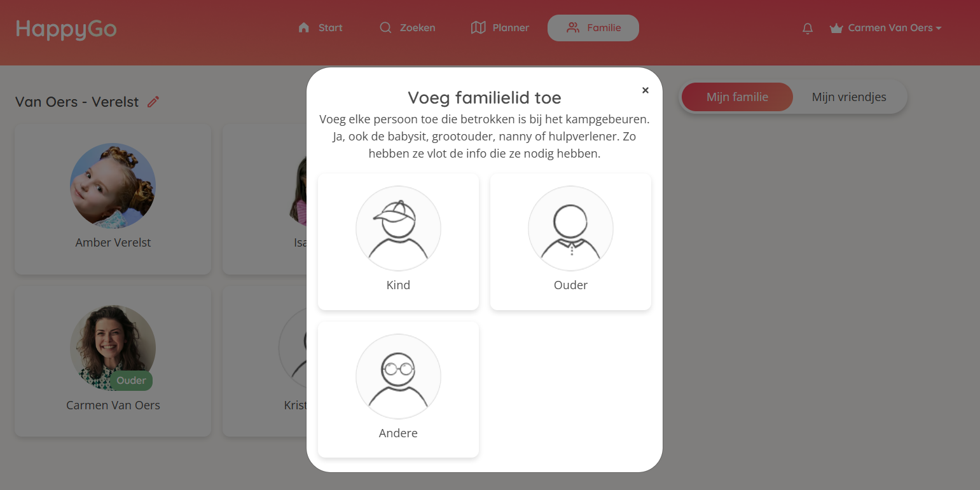Click the magnifier icon for Zoeken

coord(385,27)
